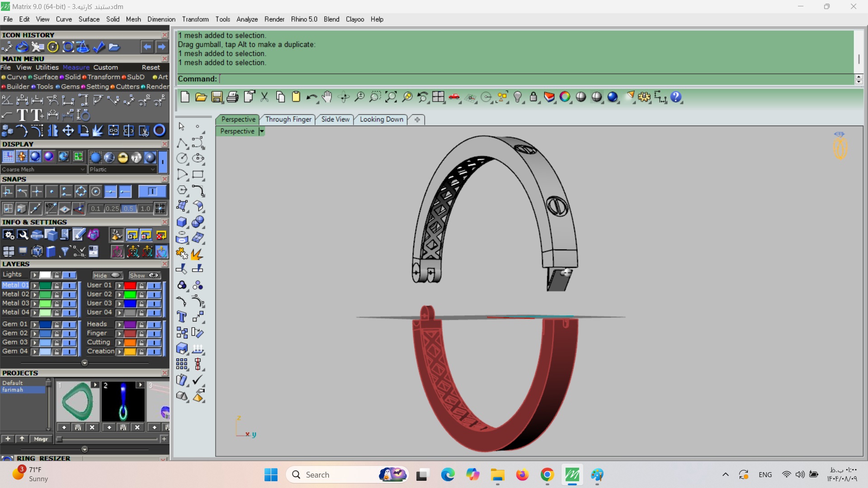Open the Coarse Mesh dropdown
The width and height of the screenshot is (868, 488).
pyautogui.click(x=43, y=169)
